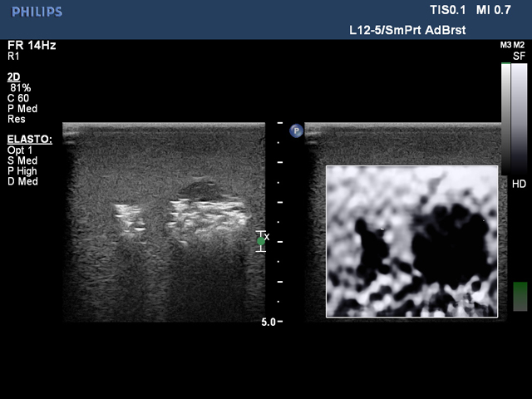Click the green strain quality indicator bar
The width and height of the screenshot is (532, 399).
pyautogui.click(x=520, y=296)
